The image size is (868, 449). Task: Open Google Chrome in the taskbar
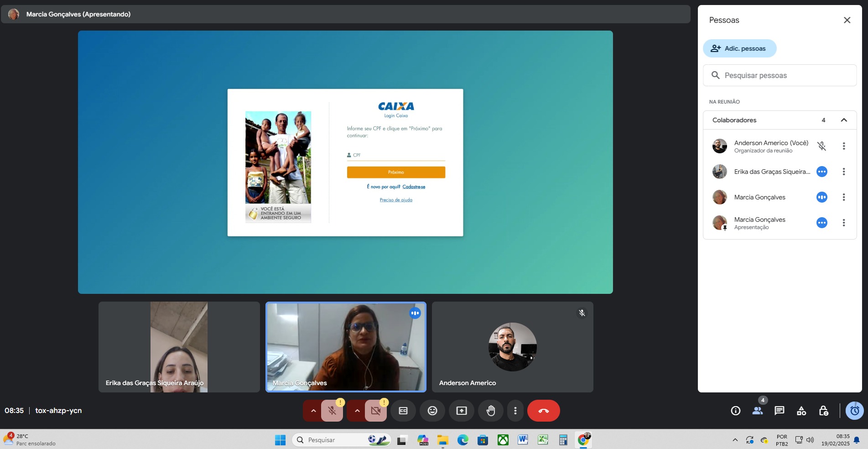583,440
